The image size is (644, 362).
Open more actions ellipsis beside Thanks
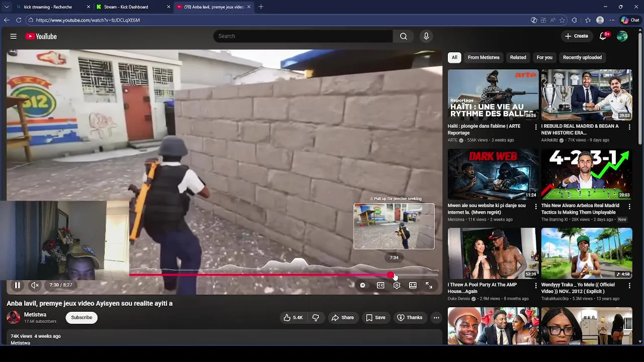click(x=436, y=317)
